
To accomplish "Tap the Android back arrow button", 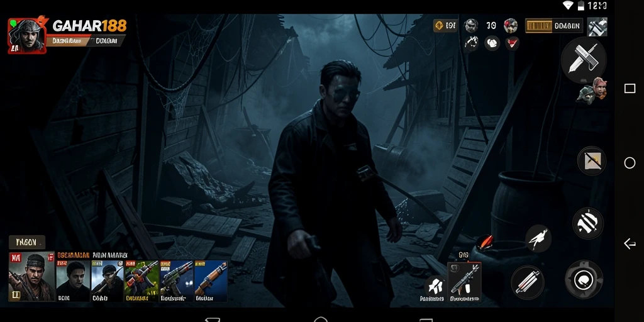I will click(630, 243).
